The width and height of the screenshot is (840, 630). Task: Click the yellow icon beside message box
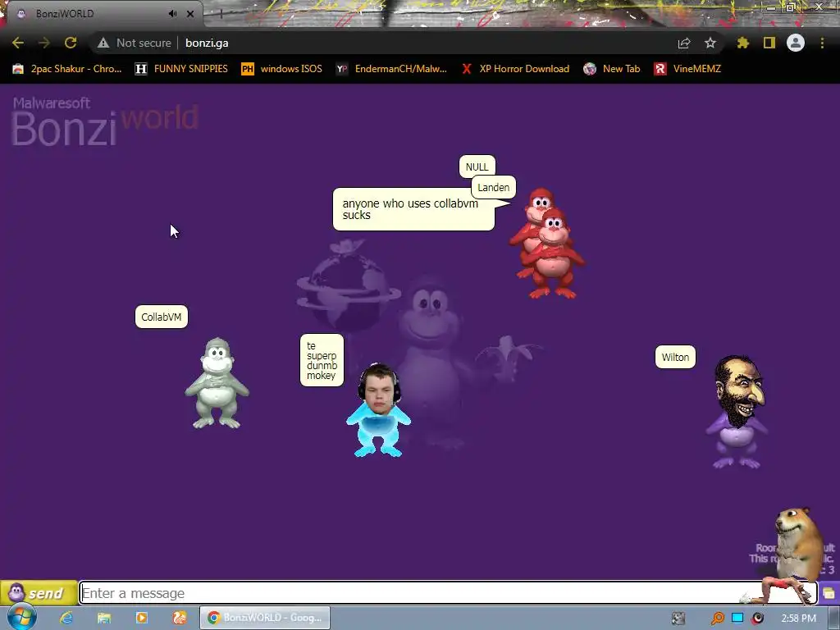(829, 593)
